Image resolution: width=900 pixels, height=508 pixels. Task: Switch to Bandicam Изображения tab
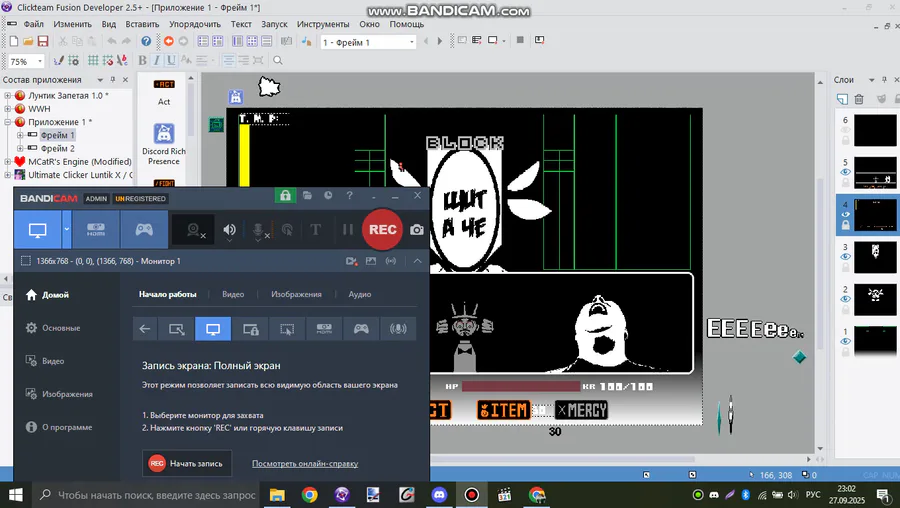coord(296,294)
